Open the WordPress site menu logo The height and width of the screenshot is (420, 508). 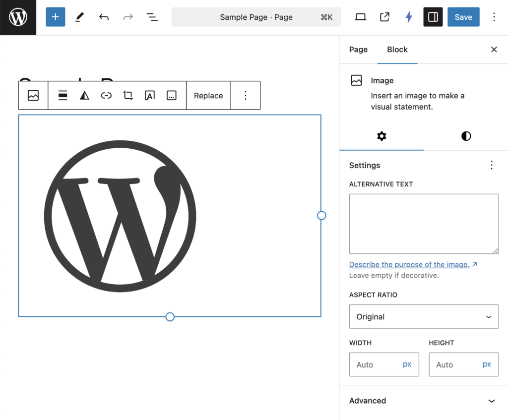[x=18, y=17]
